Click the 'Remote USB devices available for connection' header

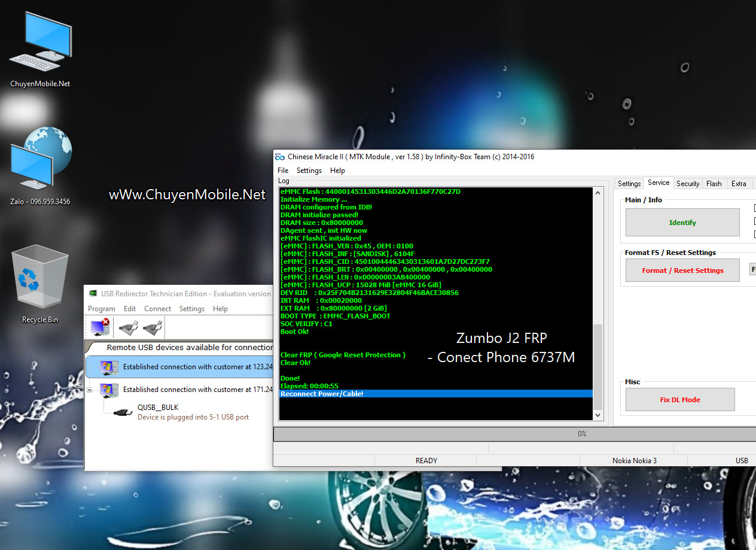[x=190, y=347]
